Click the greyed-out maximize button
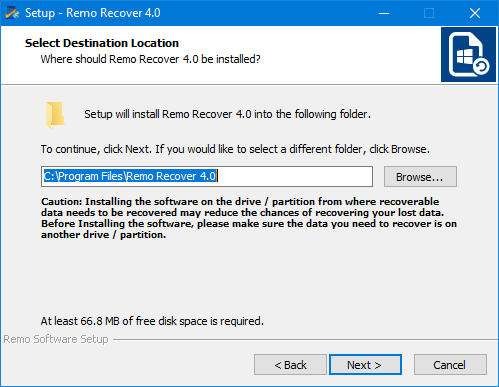The height and width of the screenshot is (387, 499). (429, 13)
